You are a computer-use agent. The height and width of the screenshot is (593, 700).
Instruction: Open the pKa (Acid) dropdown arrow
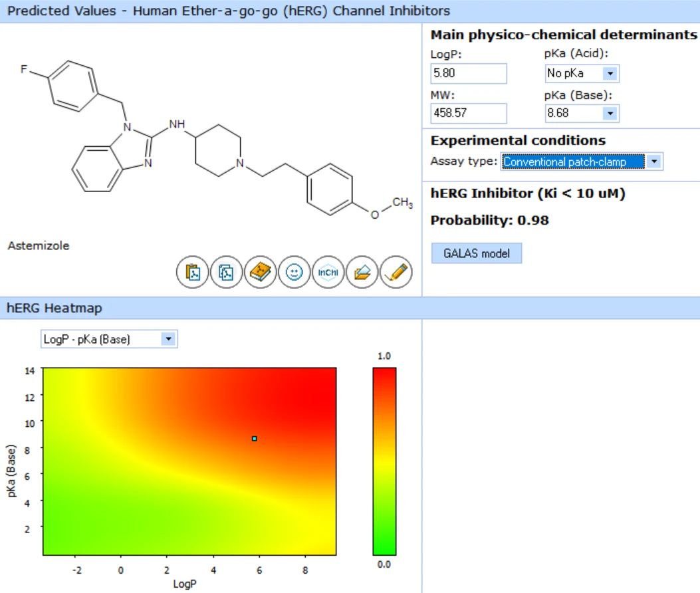[x=610, y=73]
